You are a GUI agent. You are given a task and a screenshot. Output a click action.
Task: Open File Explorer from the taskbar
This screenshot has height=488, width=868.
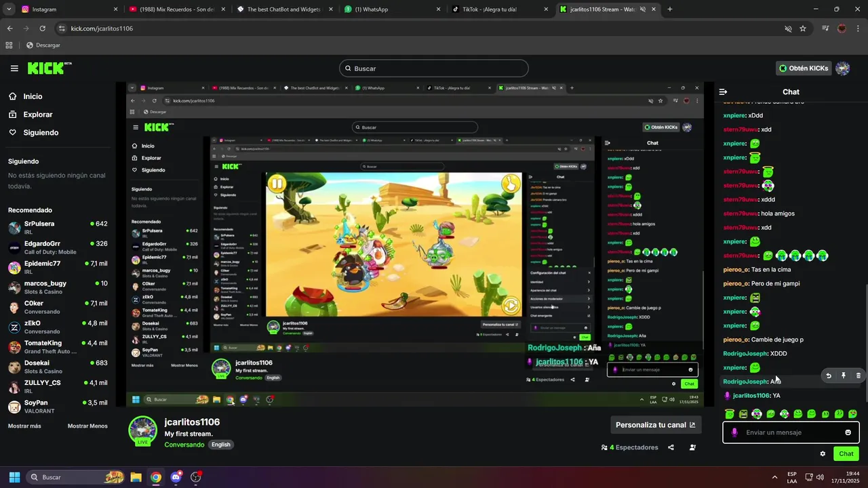click(136, 477)
